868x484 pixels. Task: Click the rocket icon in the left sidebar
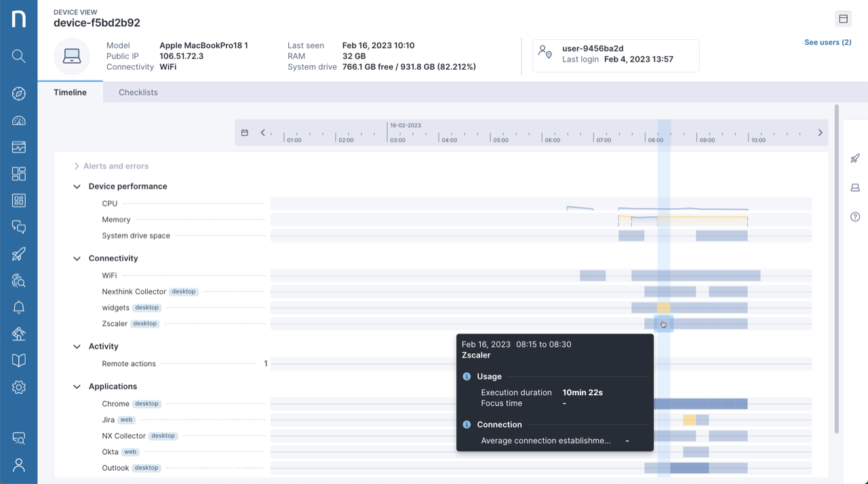tap(18, 254)
